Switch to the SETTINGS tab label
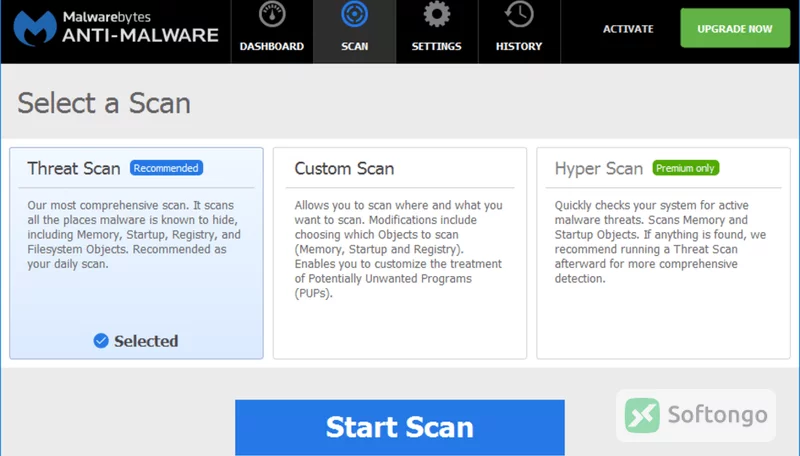 click(x=437, y=46)
